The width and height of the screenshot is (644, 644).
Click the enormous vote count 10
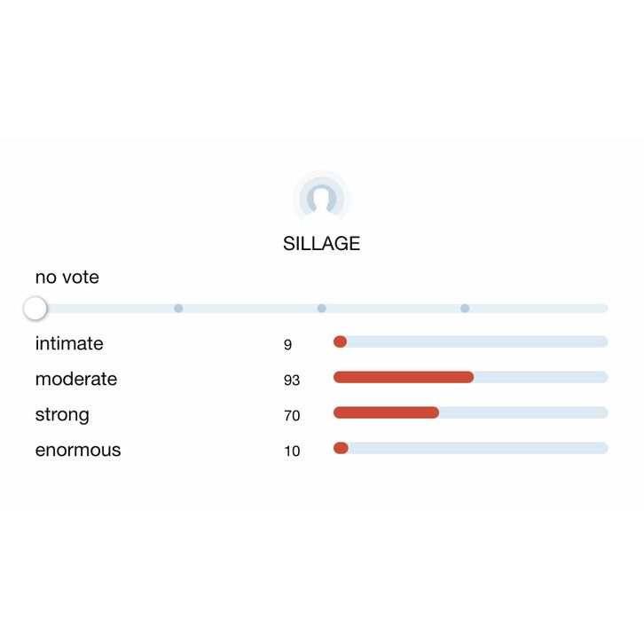(292, 452)
